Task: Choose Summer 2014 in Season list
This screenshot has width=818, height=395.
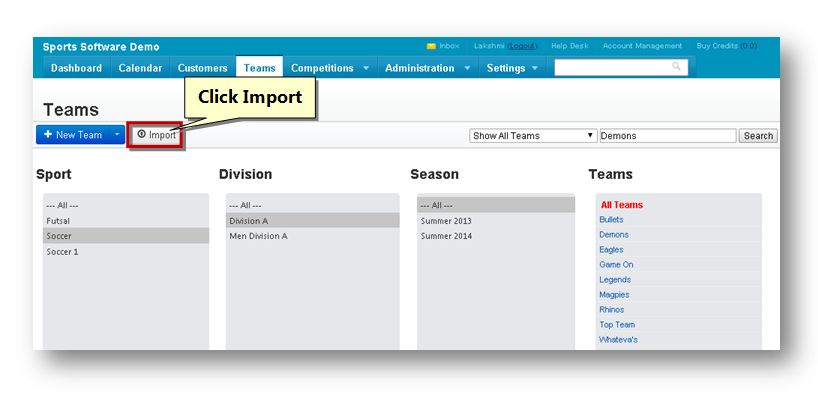Action: pyautogui.click(x=496, y=236)
